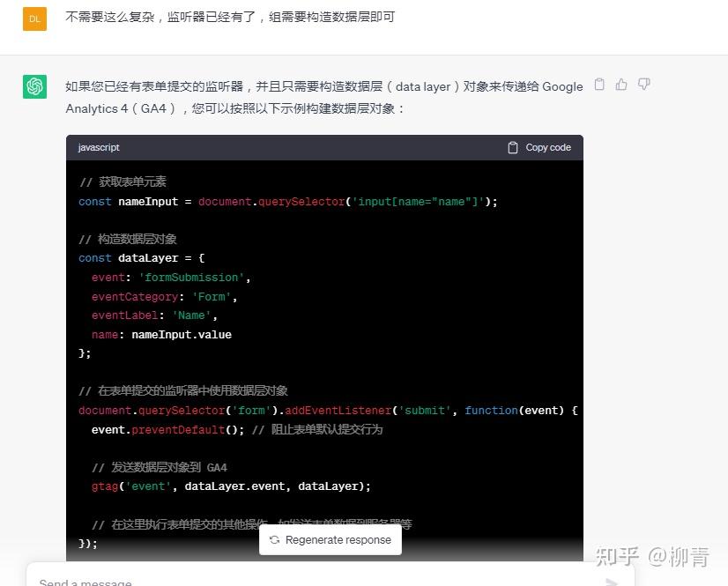Click the user's message about 数据层

coord(229,19)
